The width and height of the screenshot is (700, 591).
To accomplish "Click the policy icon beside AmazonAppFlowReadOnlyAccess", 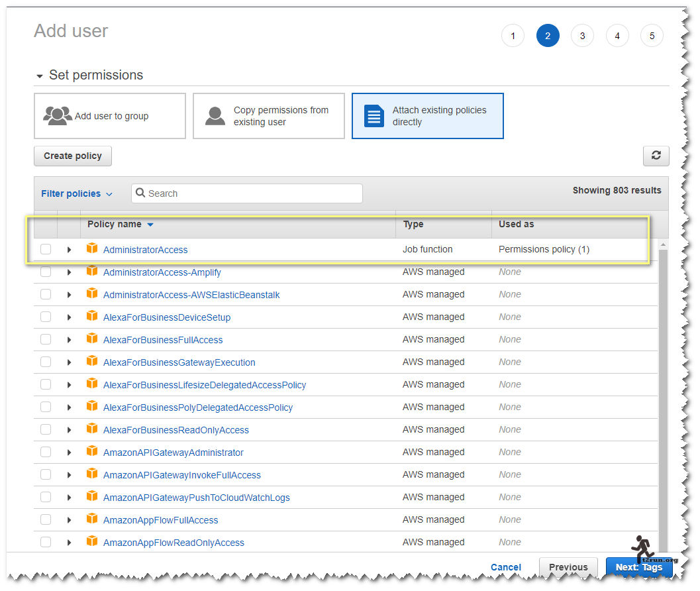I will 92,541.
